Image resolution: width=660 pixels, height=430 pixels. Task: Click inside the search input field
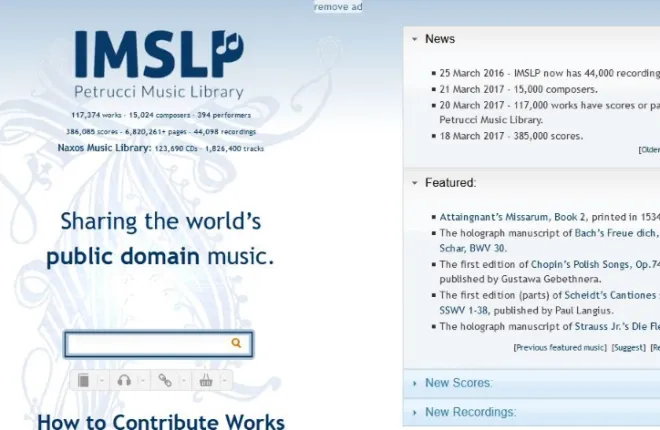[x=148, y=344]
